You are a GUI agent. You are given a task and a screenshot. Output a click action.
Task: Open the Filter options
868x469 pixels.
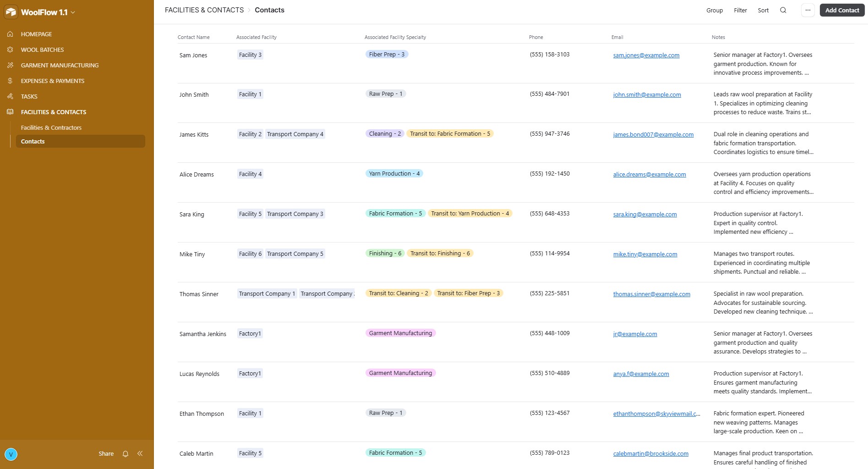(x=740, y=10)
